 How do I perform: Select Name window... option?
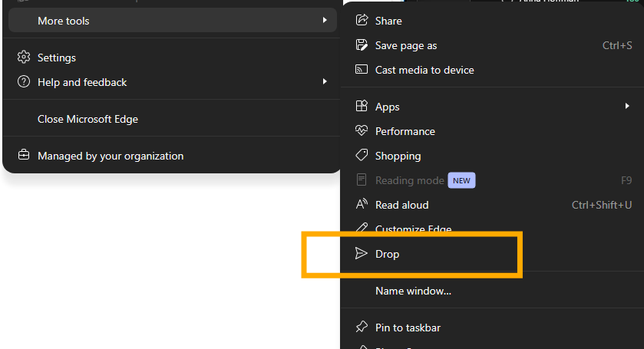coord(492,291)
